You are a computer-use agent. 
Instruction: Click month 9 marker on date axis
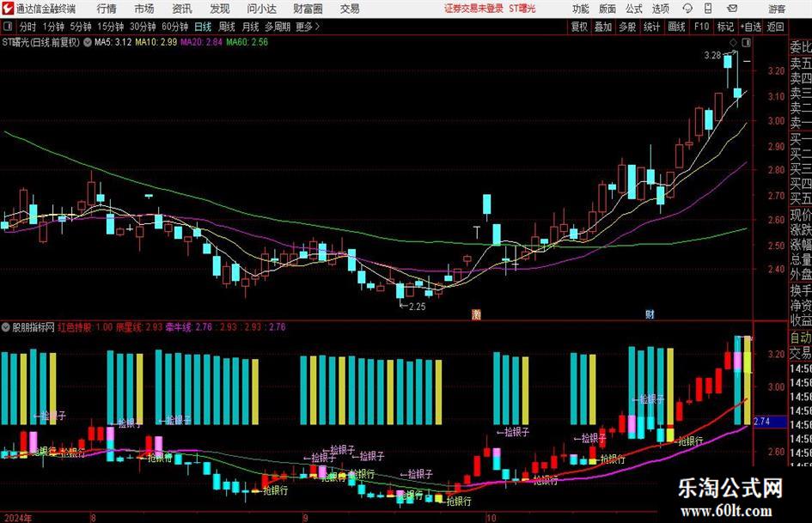coord(305,518)
